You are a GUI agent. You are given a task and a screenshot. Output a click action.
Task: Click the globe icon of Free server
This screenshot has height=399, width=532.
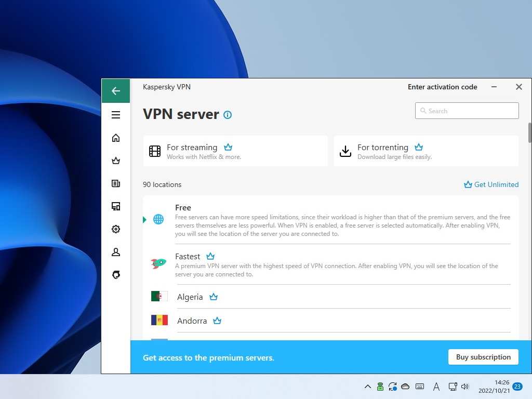[158, 220]
